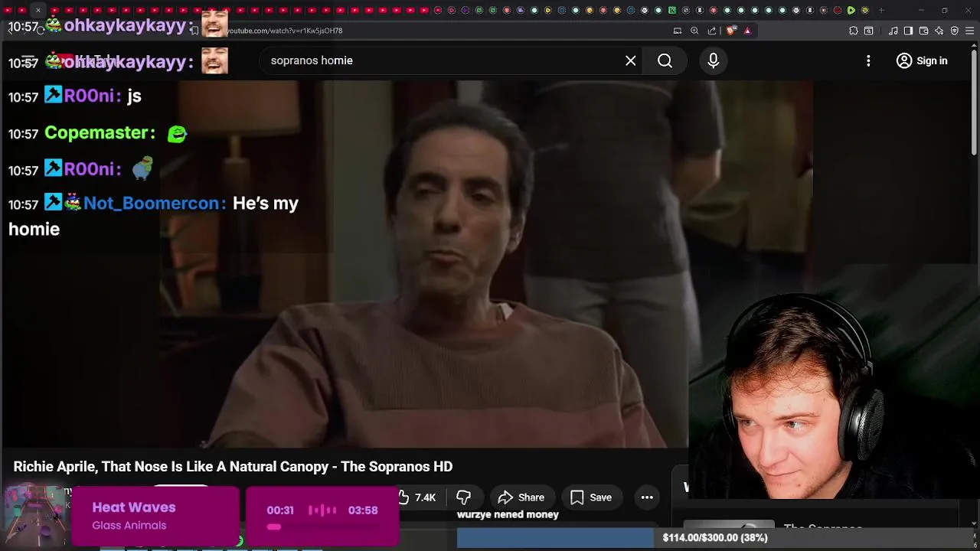The image size is (980, 551).
Task: Click the 00:31 elapsed time
Action: click(280, 510)
